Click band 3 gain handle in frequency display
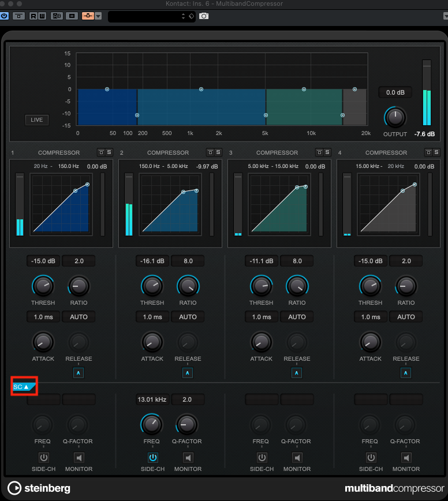 (304, 89)
